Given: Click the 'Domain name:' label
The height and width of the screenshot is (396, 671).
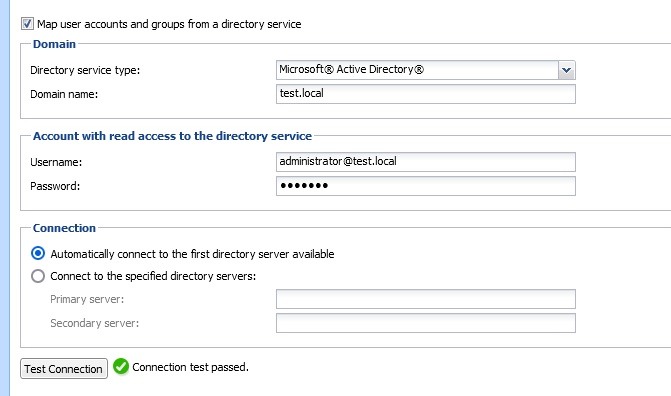Looking at the screenshot, I should pos(64,94).
